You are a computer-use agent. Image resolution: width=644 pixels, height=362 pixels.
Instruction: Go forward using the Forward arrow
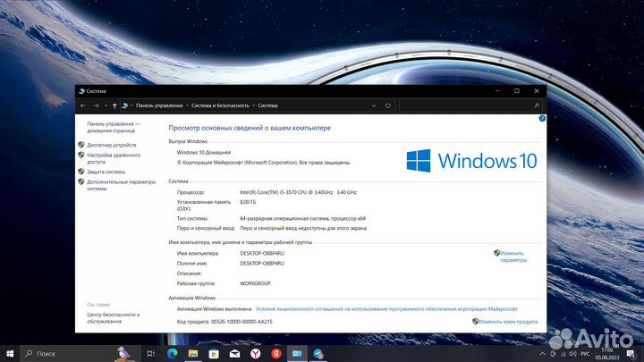(96, 105)
